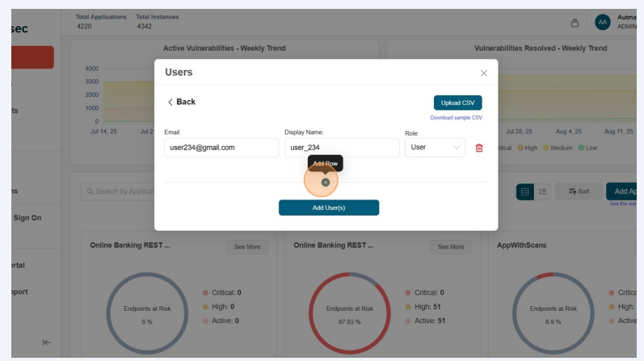Click the Active Vulnerabilities - Weekly Trend title
This screenshot has width=644, height=361.
point(225,48)
